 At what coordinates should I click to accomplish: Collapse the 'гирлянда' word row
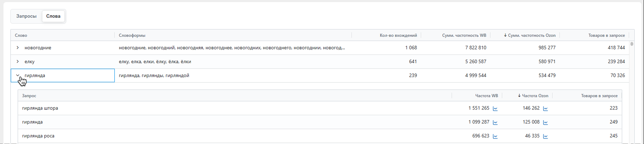click(18, 75)
